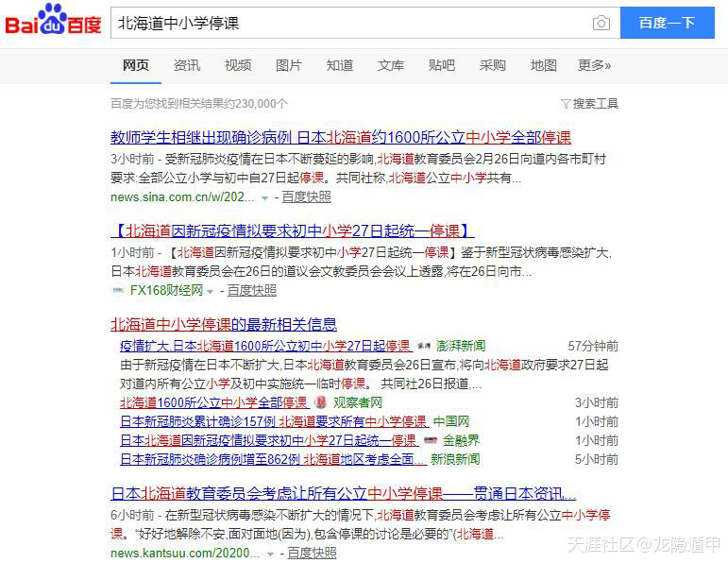This screenshot has width=728, height=563.
Task: Open result 教师学生相继出现确诊病例 北海道1600所
Action: click(x=341, y=138)
